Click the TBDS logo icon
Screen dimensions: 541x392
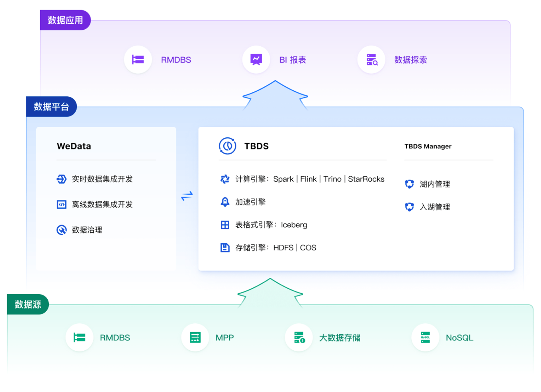point(227,146)
